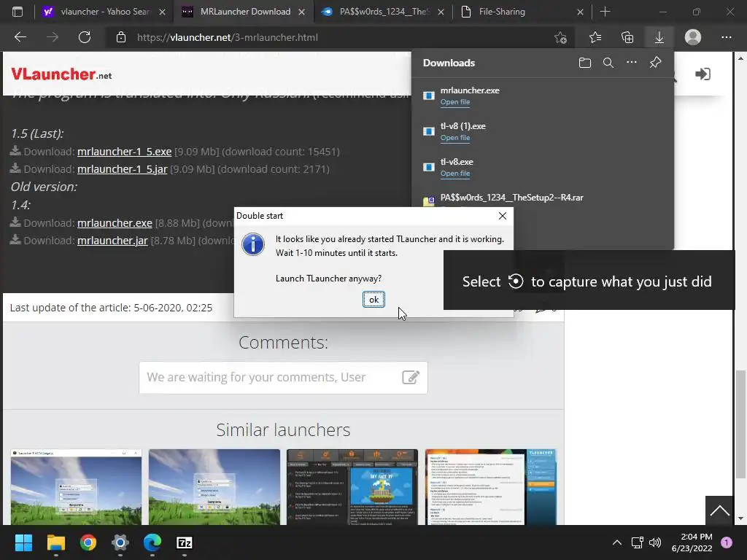
Task: Open the Collections toolbar icon
Action: pos(627,37)
